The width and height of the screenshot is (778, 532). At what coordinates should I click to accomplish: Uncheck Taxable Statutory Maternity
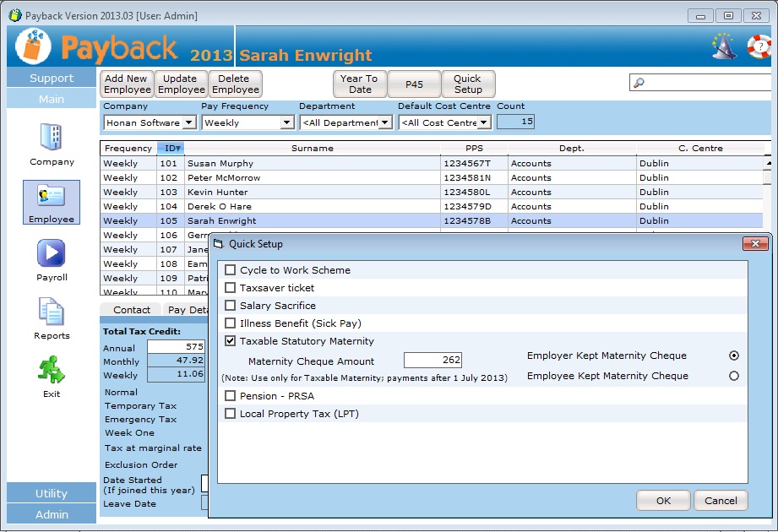[x=231, y=341]
